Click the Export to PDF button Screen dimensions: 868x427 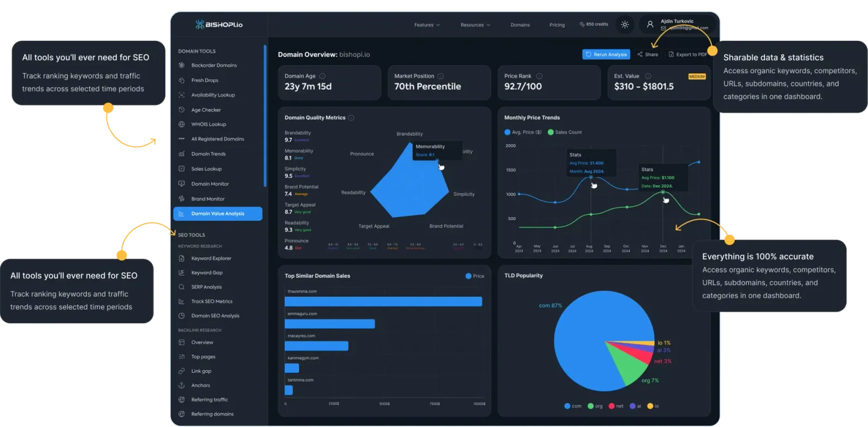click(687, 54)
